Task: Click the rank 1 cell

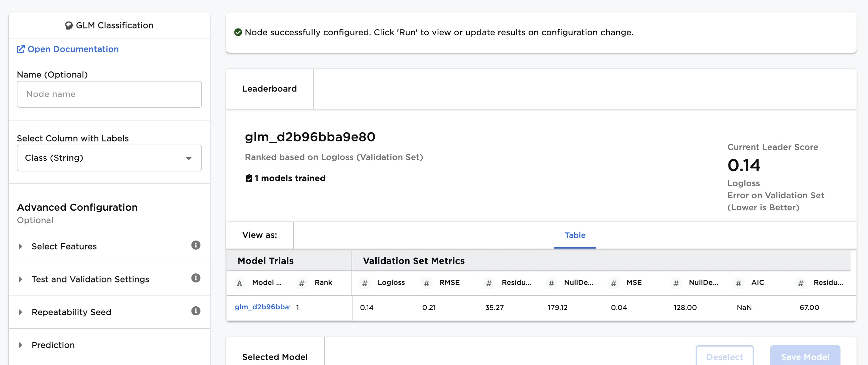Action: tap(297, 308)
